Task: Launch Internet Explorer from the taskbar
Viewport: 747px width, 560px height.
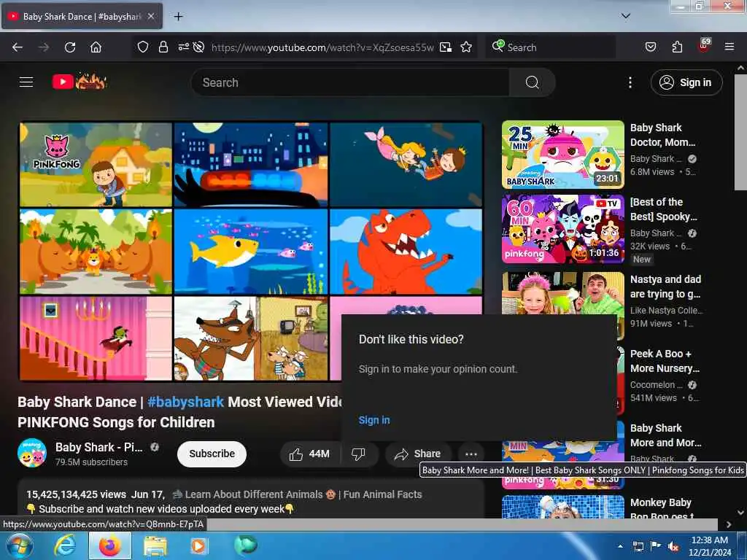Action: (x=64, y=545)
